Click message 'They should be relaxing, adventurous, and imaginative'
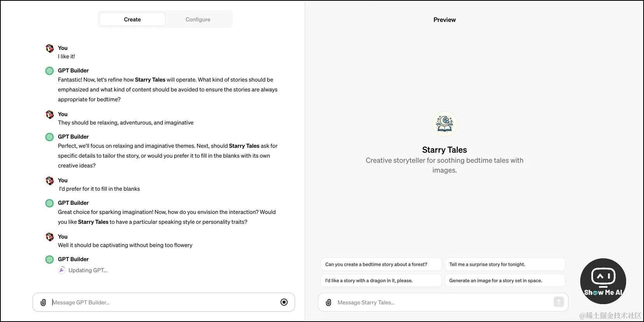 pos(126,123)
